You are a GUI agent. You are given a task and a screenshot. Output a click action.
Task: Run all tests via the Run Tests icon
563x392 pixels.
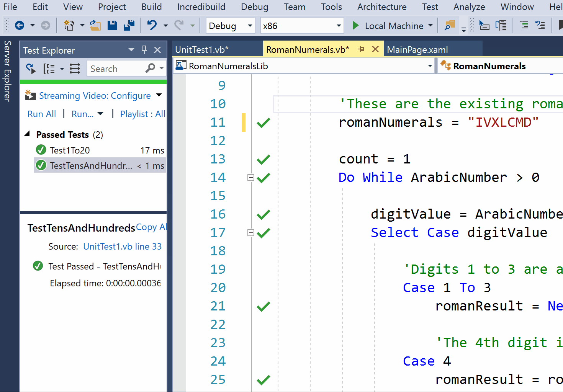click(30, 69)
